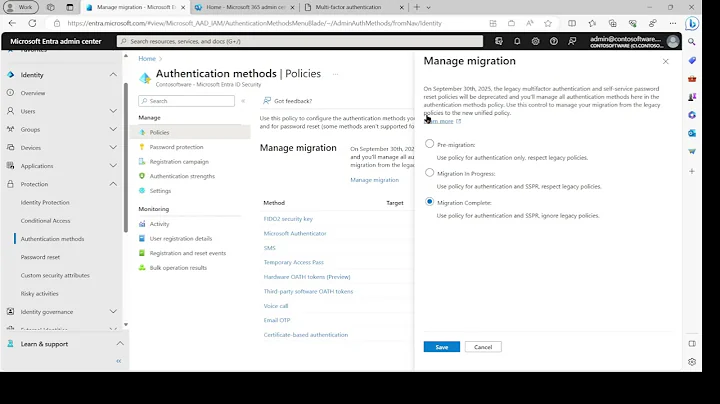Expand the Groups section chevron
Image resolution: width=720 pixels, height=404 pixels.
point(113,129)
